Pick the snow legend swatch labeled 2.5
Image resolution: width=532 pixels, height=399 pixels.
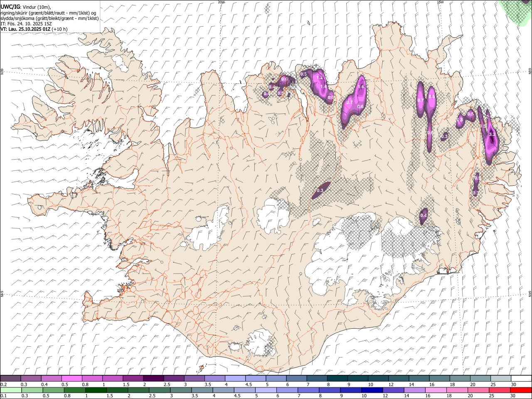pos(174,378)
